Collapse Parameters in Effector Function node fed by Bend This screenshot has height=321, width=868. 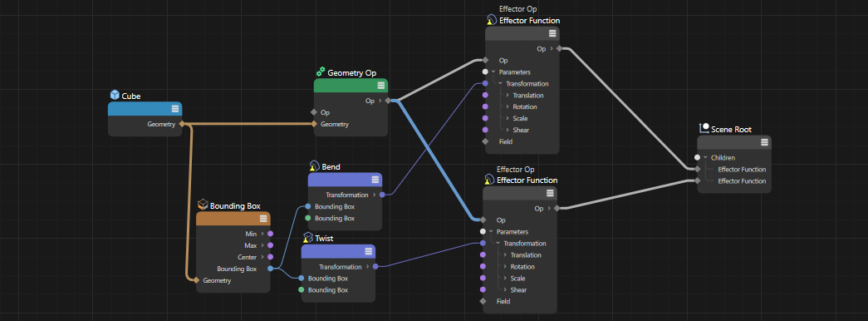[x=493, y=72]
